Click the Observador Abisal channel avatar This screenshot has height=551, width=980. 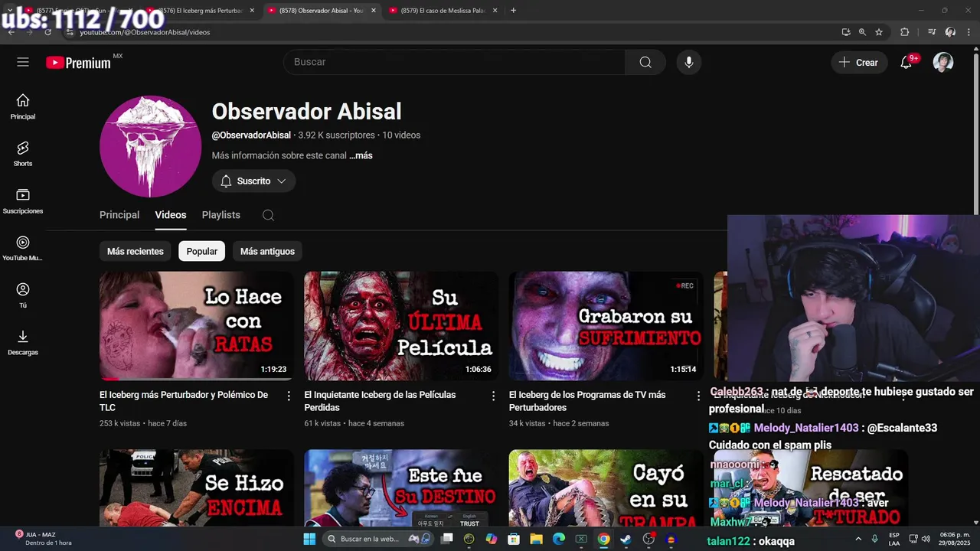tap(151, 146)
